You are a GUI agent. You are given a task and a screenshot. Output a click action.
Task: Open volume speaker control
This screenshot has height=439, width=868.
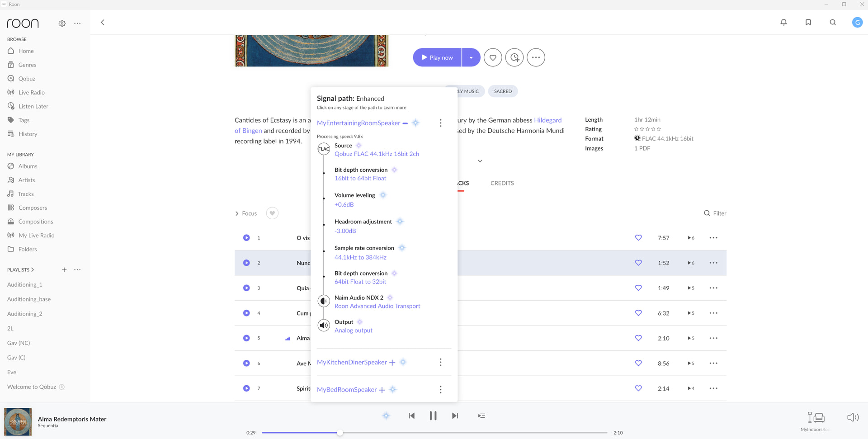852,417
